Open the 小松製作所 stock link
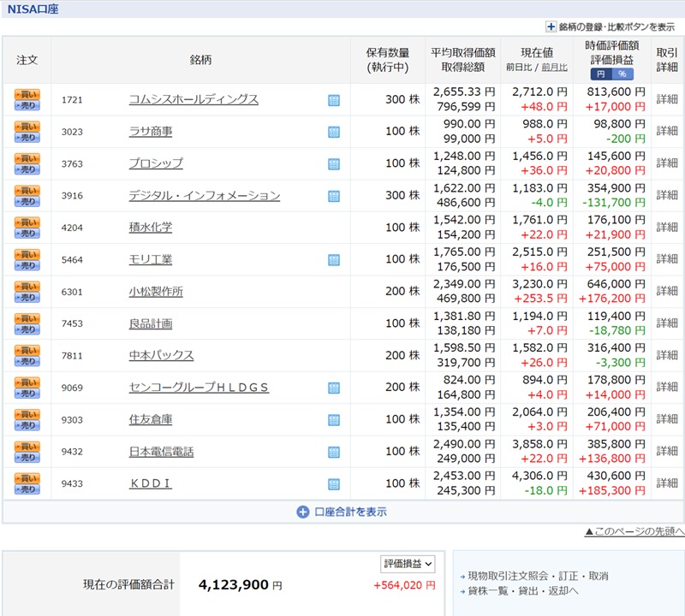This screenshot has width=685, height=616. pos(156,291)
